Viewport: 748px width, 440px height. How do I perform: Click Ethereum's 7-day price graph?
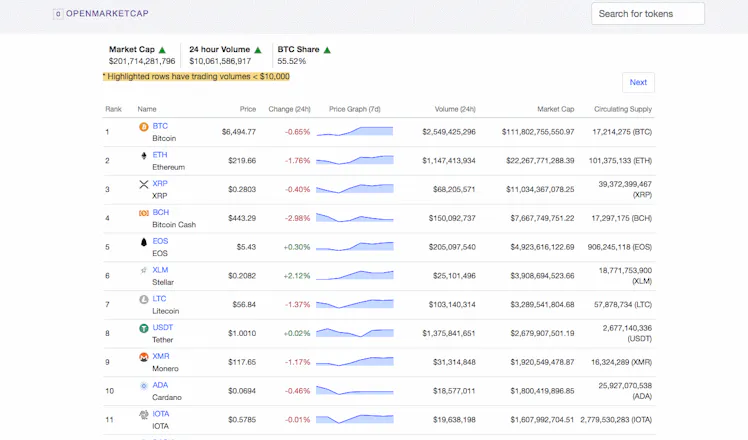355,160
